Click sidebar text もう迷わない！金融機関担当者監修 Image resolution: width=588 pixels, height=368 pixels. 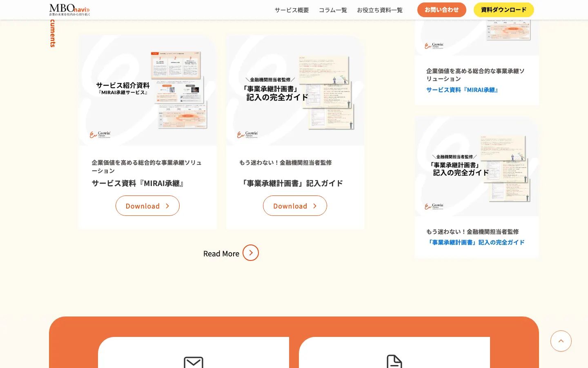[472, 232]
